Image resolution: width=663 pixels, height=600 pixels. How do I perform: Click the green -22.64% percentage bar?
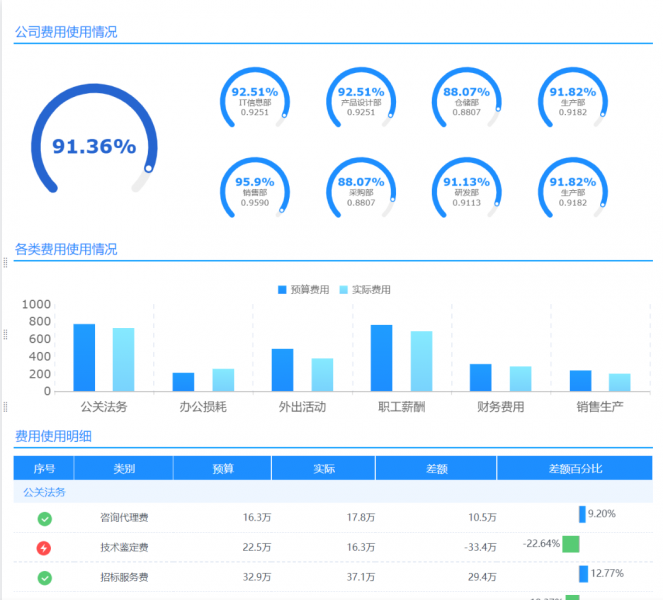pos(570,544)
